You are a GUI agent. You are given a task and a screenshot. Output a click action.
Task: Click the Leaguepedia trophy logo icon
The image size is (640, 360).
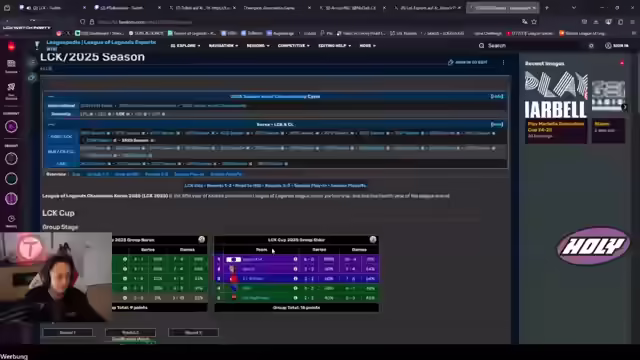(37, 44)
